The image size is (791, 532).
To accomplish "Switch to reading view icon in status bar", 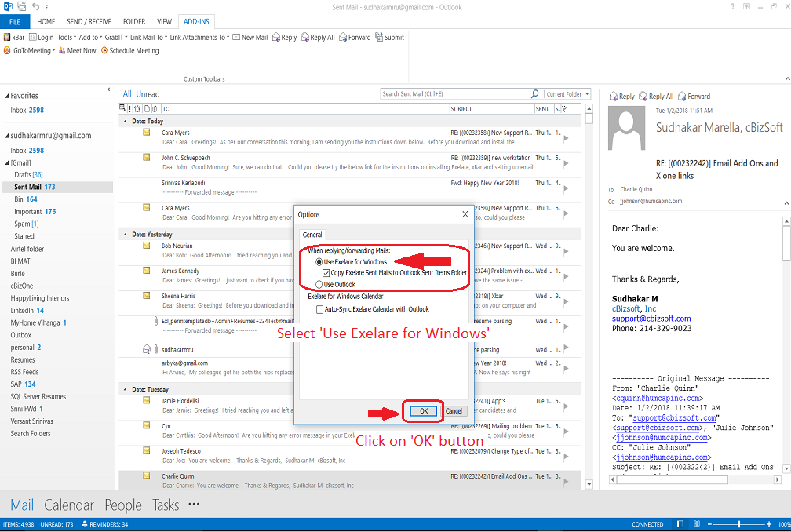I will 697,524.
